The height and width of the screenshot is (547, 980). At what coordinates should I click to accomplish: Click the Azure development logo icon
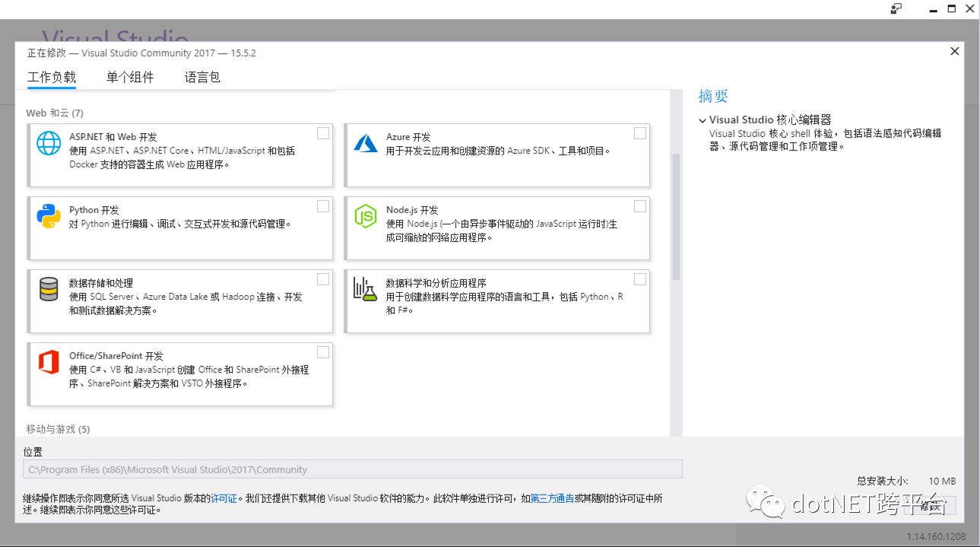366,142
